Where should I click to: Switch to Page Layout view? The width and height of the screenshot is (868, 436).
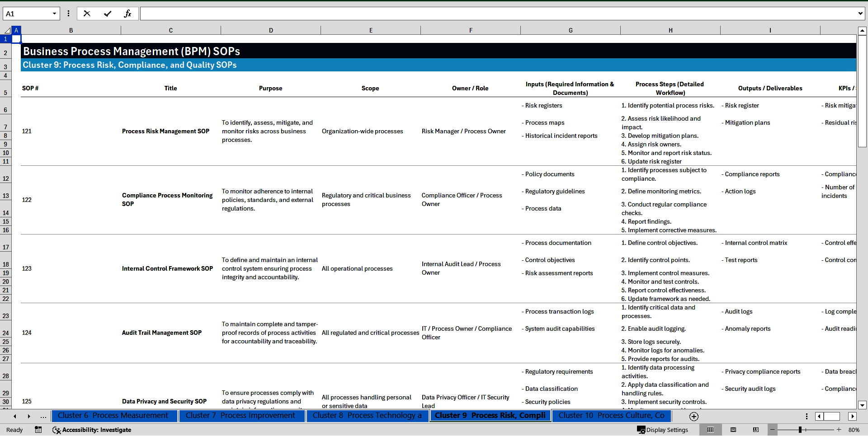pyautogui.click(x=733, y=430)
